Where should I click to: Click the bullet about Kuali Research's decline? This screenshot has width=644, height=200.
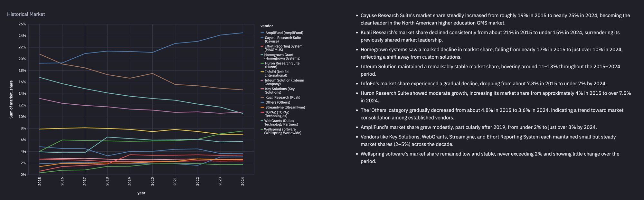tap(490, 36)
